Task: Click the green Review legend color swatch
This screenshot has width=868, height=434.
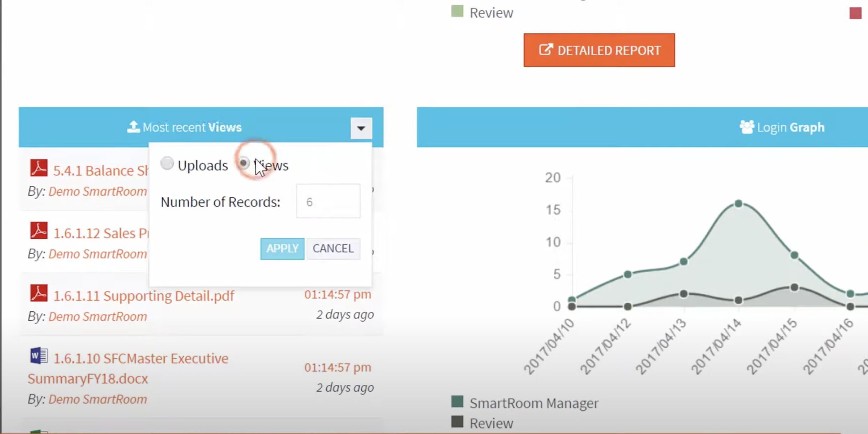Action: tap(458, 12)
